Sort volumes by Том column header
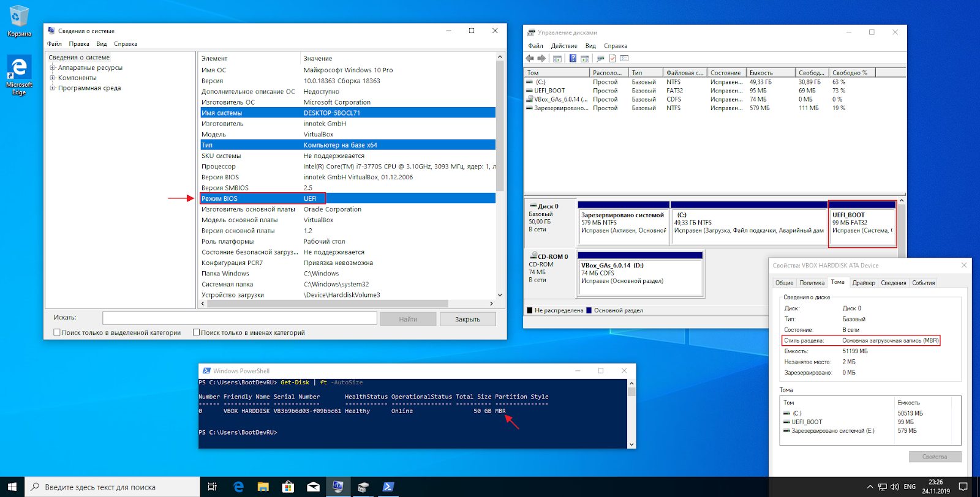 557,72
